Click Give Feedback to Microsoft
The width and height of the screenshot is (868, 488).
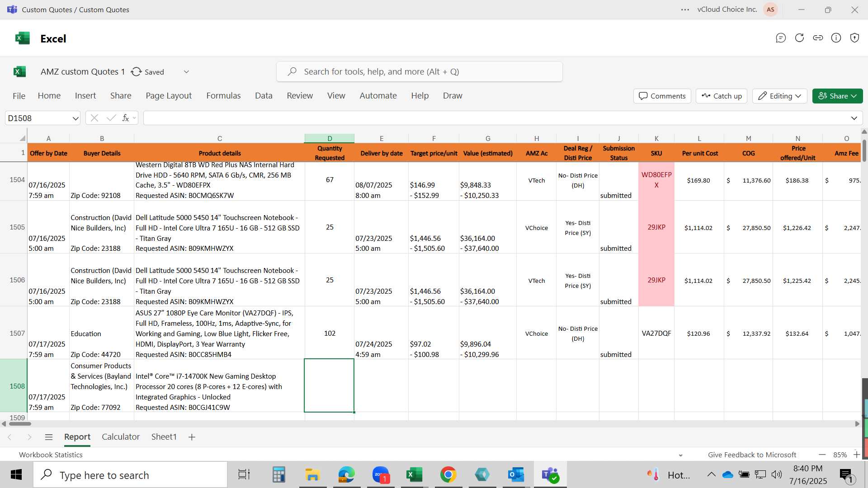752,455
